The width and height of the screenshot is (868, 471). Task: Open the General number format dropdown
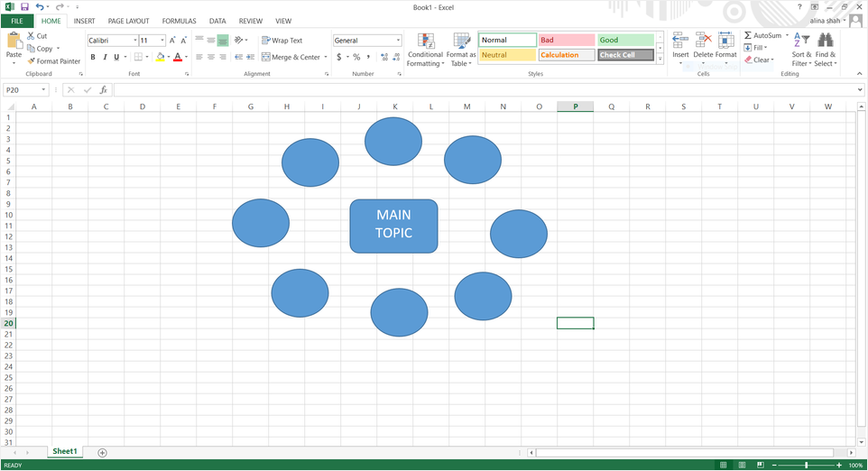(x=398, y=41)
